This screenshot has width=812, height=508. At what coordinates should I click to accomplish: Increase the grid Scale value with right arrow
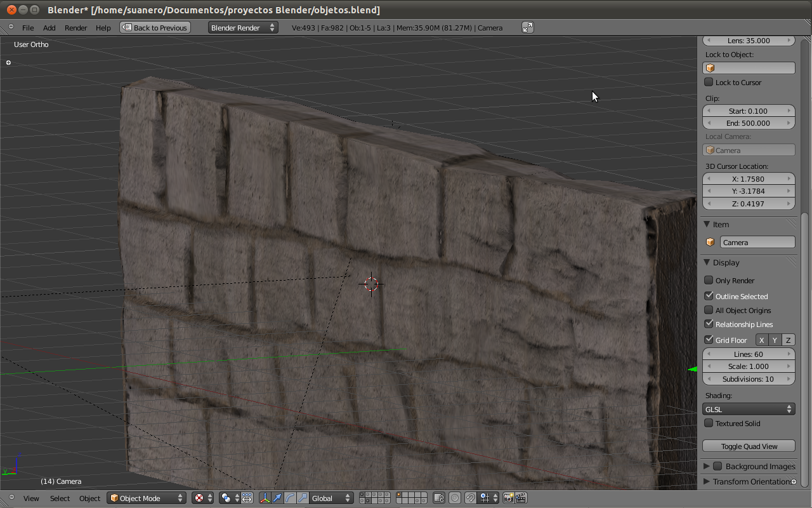click(789, 366)
